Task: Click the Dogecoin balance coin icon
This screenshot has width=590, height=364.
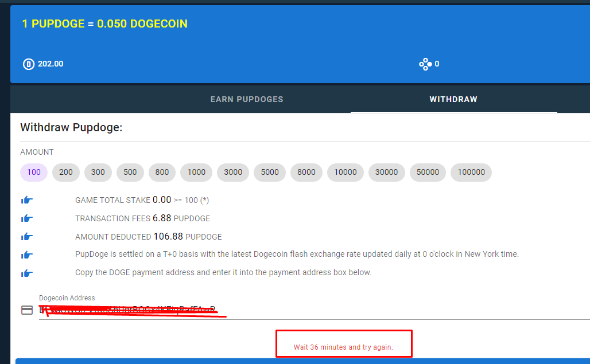Action: [29, 64]
